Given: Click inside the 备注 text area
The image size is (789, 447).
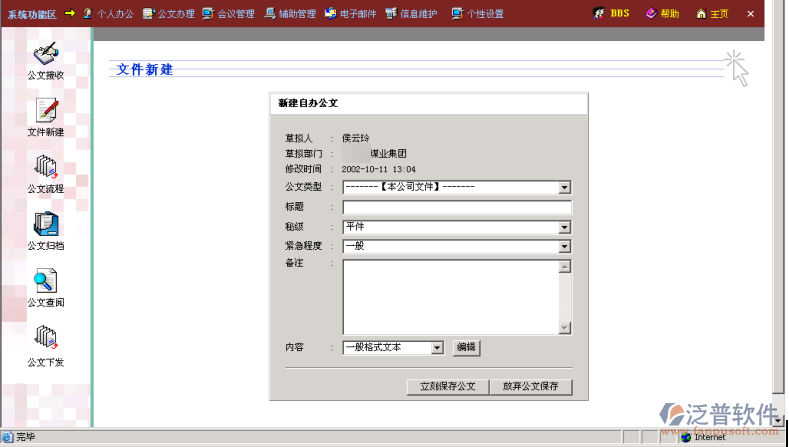Looking at the screenshot, I should tap(451, 297).
